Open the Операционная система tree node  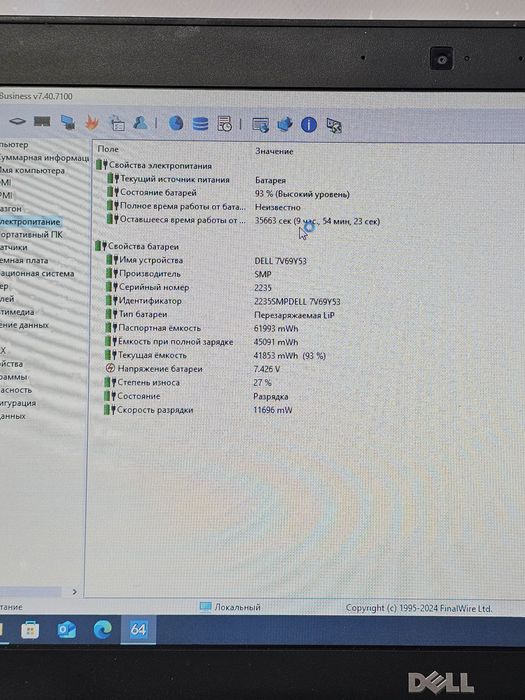tap(37, 273)
